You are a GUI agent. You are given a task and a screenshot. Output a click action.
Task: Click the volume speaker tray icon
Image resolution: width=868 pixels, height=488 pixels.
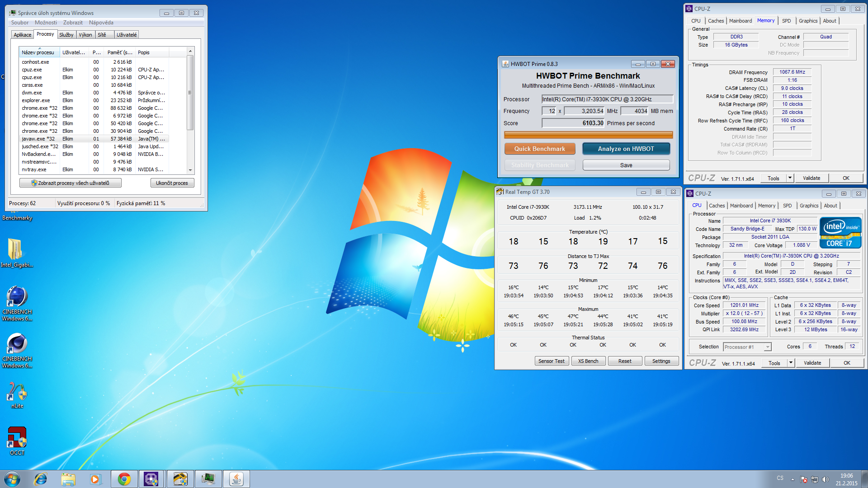click(826, 479)
